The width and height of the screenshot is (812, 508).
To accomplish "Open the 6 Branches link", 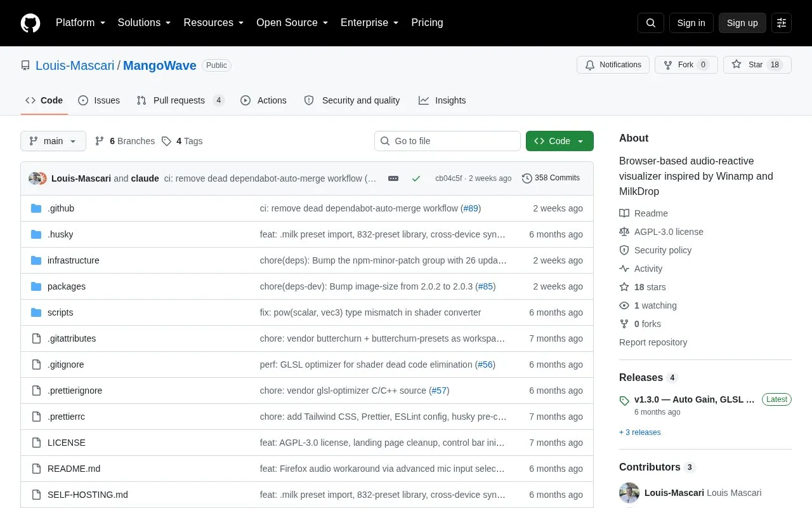I will coord(125,141).
